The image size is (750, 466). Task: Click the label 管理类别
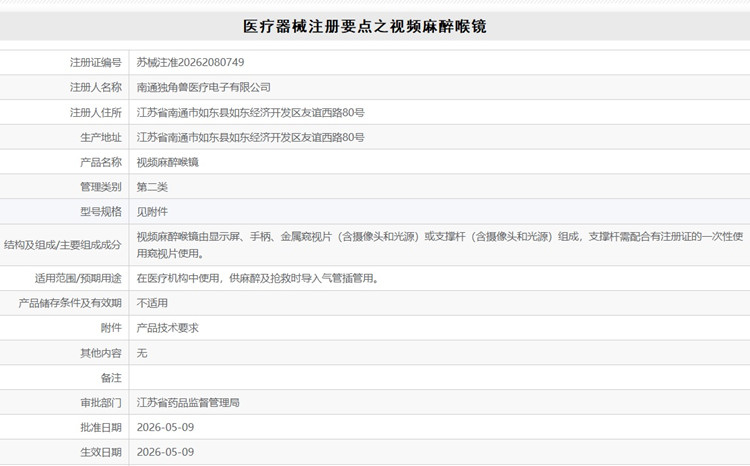coord(101,187)
